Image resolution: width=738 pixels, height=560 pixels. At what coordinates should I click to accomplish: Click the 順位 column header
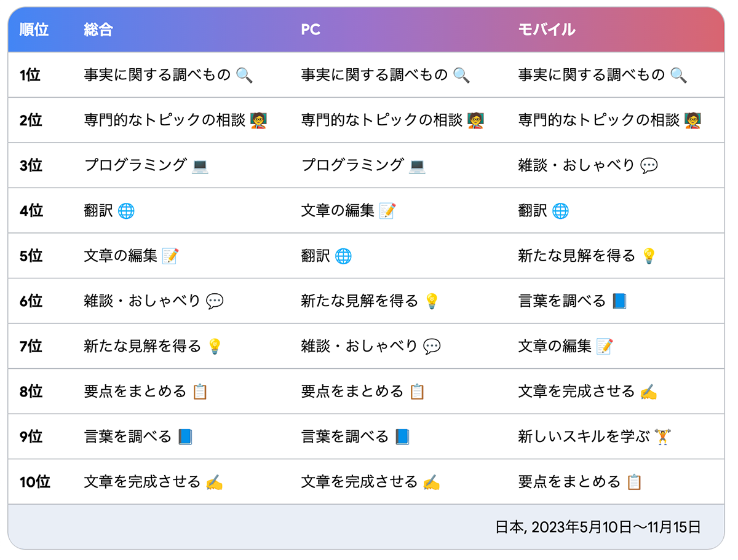[x=34, y=30]
